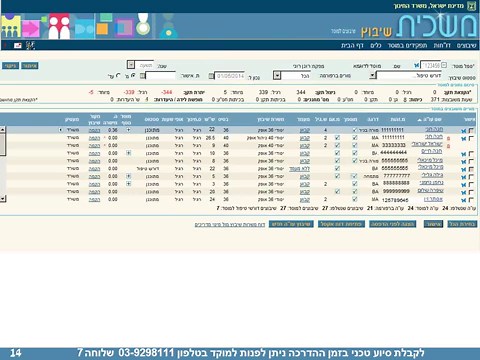Open calendar picker next to approval date field
Image resolution: width=480 pixels, height=360 pixels.
point(143,76)
